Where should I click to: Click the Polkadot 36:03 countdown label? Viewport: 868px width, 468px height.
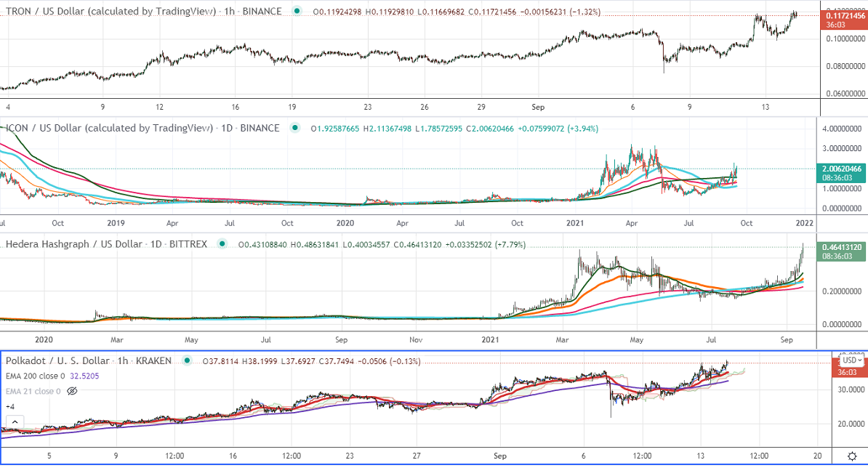pyautogui.click(x=847, y=372)
